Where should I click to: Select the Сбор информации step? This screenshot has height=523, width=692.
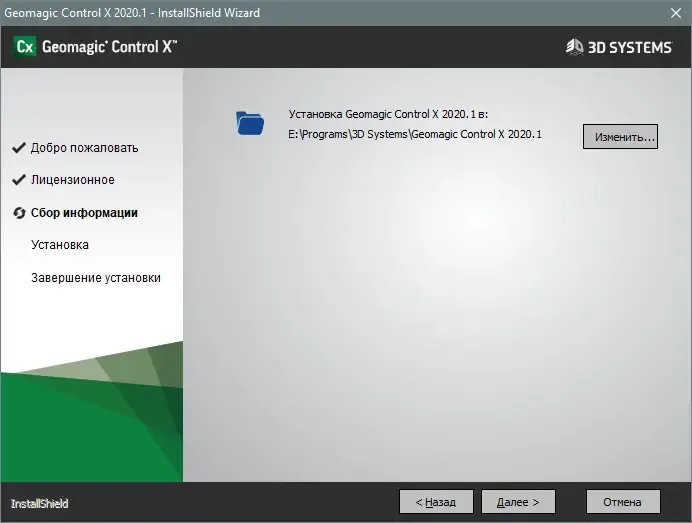click(84, 213)
